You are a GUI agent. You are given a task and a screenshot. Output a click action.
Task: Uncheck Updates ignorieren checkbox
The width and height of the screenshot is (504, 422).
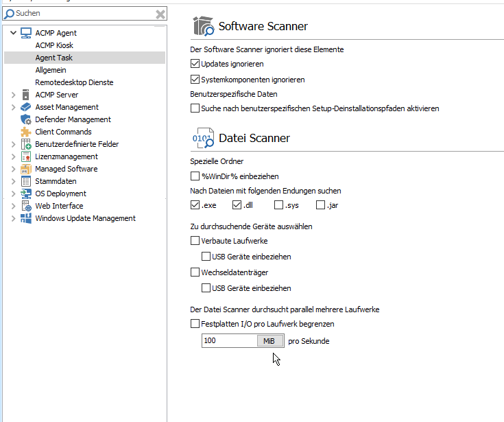[x=195, y=64]
